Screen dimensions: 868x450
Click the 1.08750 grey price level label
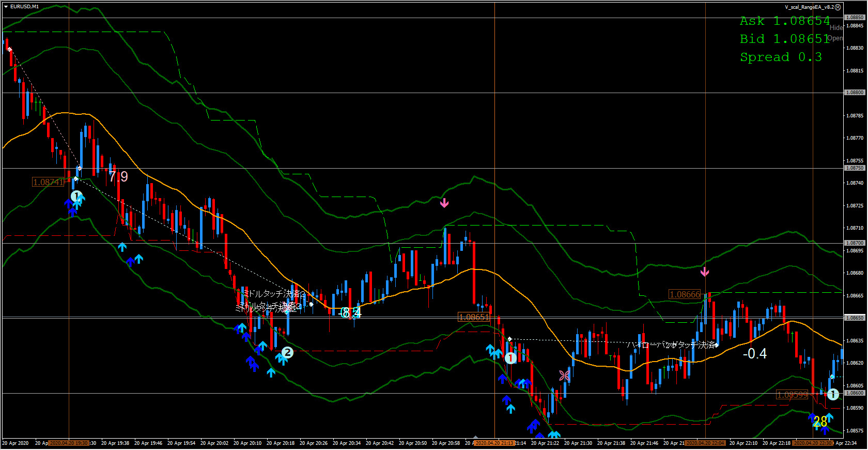[x=855, y=168]
